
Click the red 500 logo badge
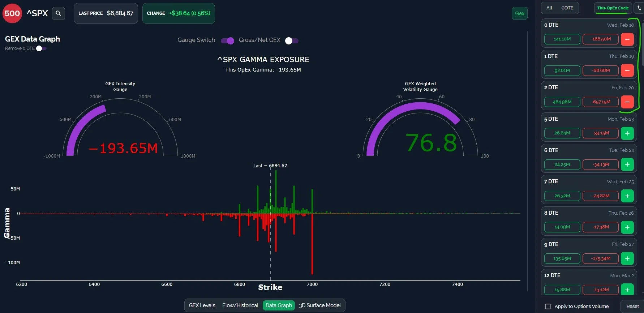point(12,13)
